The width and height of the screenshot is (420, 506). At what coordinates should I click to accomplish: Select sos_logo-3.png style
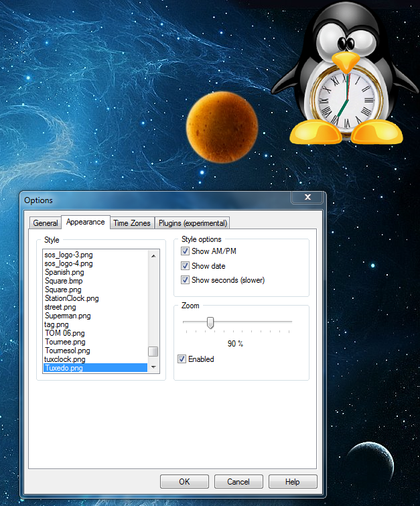click(95, 255)
